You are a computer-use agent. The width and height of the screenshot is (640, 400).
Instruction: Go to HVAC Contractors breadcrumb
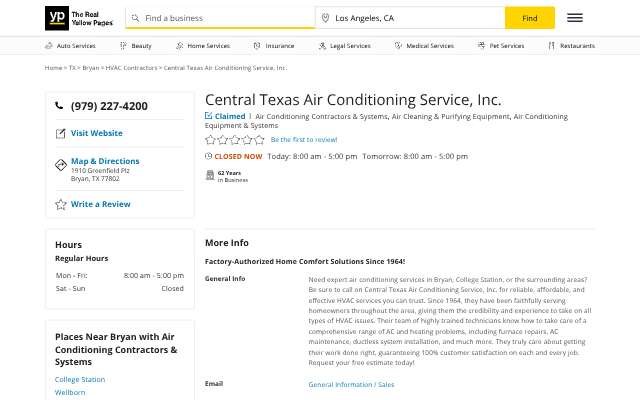pos(131,68)
